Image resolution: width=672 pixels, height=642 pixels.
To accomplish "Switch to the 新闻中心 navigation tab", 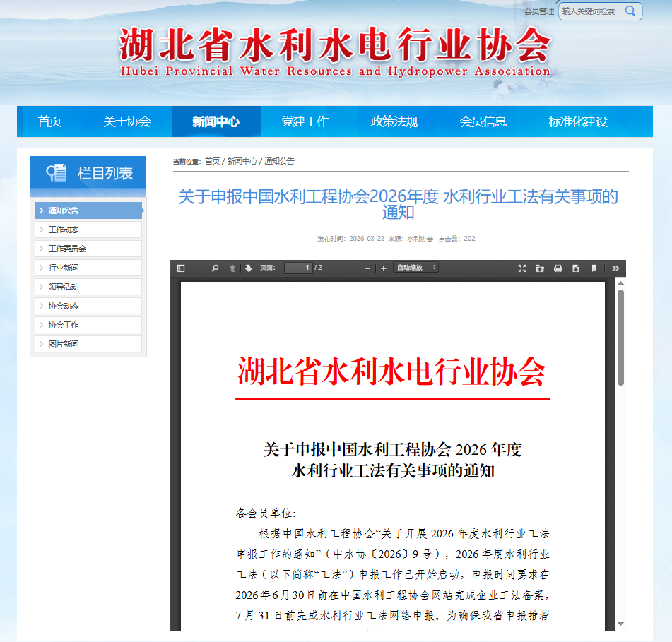I will [216, 121].
